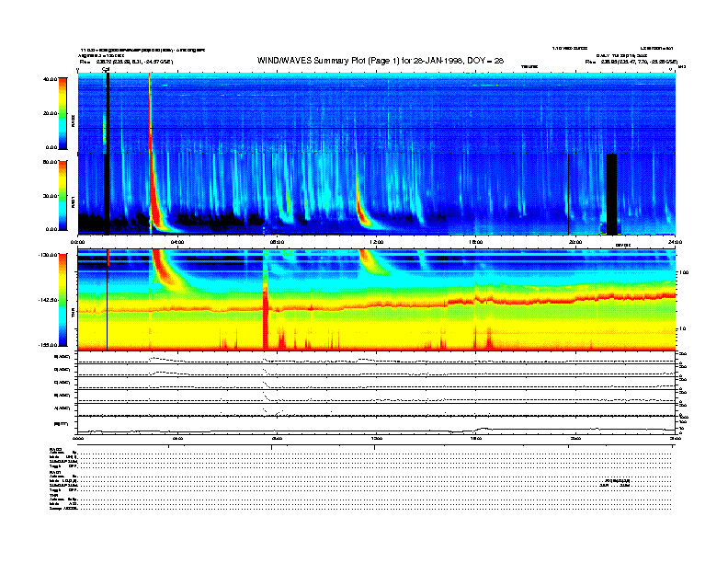Click the 16:00 tick below RAD1 spectrogram
Screen dimensions: 728x563
click(x=476, y=242)
